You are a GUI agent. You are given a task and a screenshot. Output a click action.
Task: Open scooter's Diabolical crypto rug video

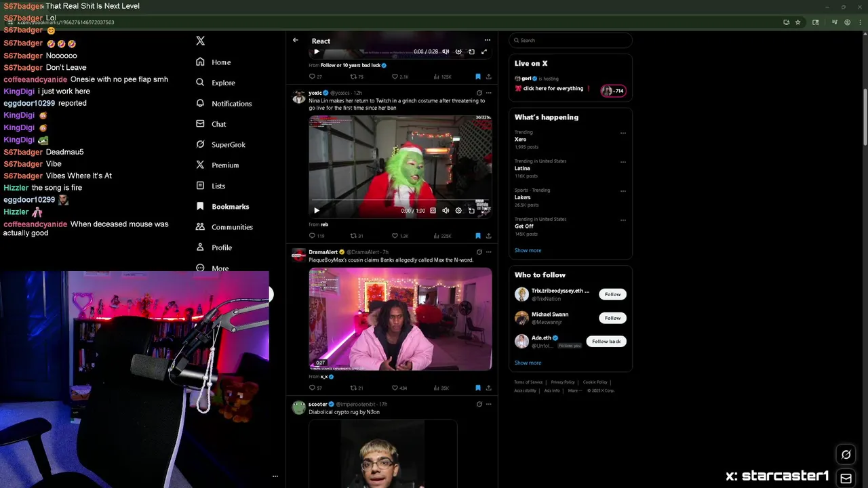pos(383,454)
